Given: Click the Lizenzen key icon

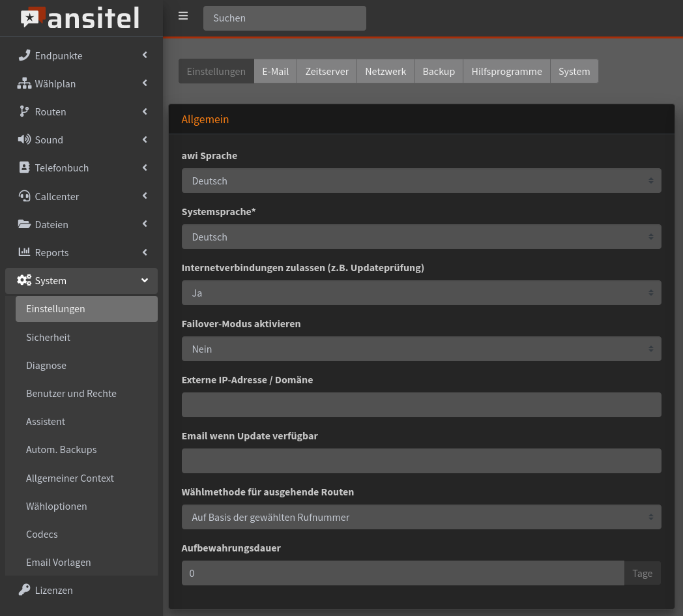Looking at the screenshot, I should [x=24, y=590].
